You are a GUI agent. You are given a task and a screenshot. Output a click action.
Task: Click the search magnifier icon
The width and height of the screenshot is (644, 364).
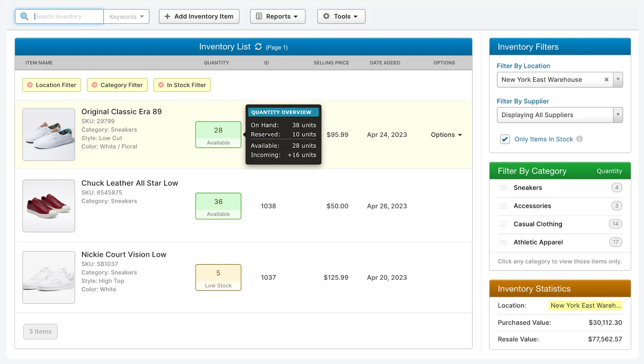point(25,16)
